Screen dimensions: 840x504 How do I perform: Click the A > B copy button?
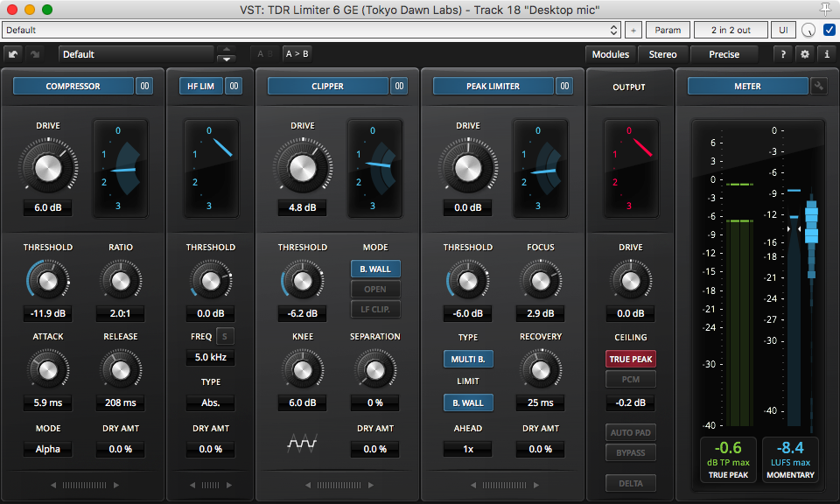tap(297, 53)
